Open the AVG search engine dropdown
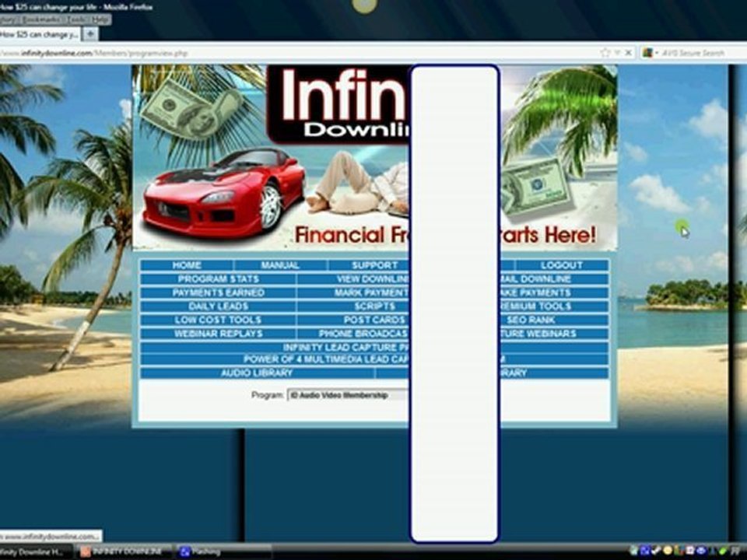747x560 pixels. (649, 53)
